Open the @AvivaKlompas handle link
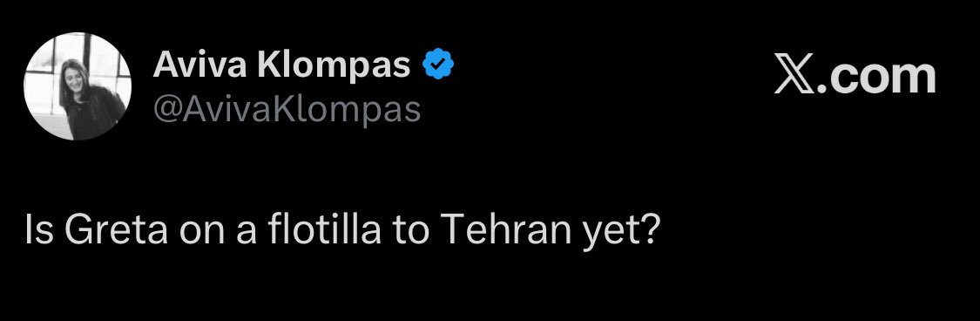This screenshot has width=980, height=321. (x=287, y=108)
